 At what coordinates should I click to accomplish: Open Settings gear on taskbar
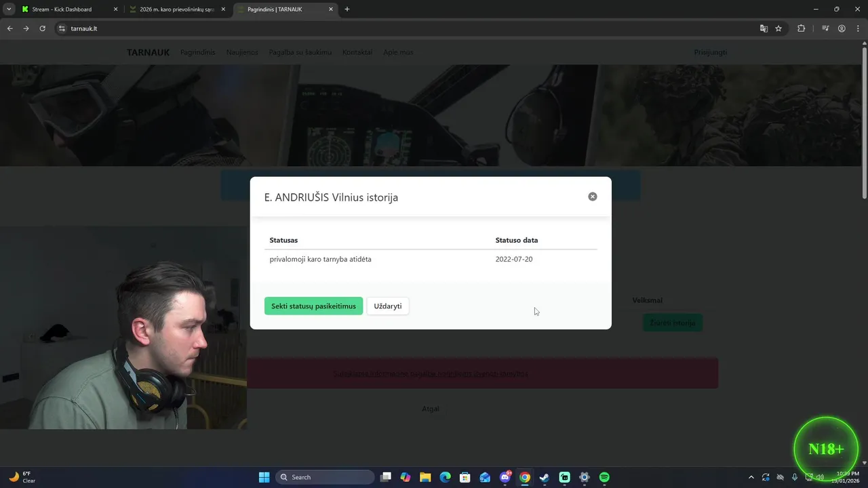585,477
